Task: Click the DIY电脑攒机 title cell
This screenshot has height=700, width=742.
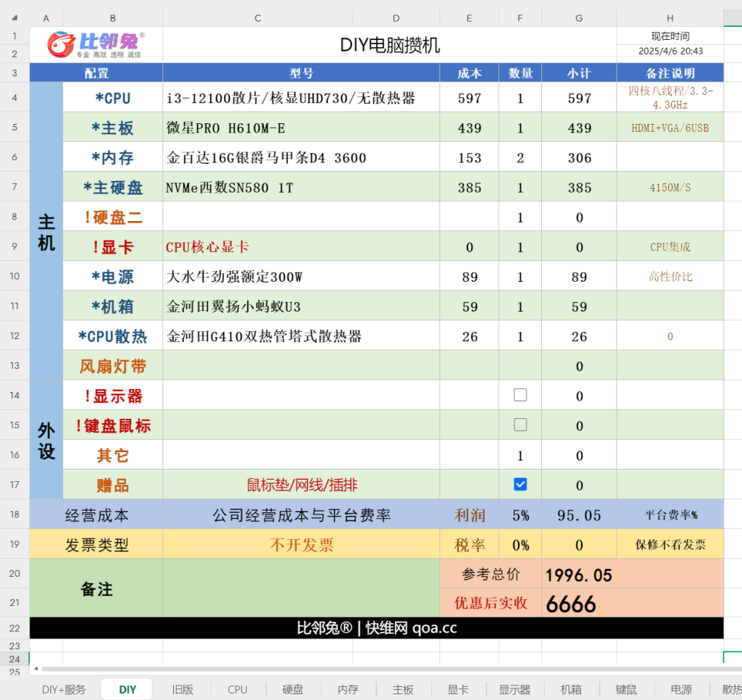Action: click(x=389, y=45)
